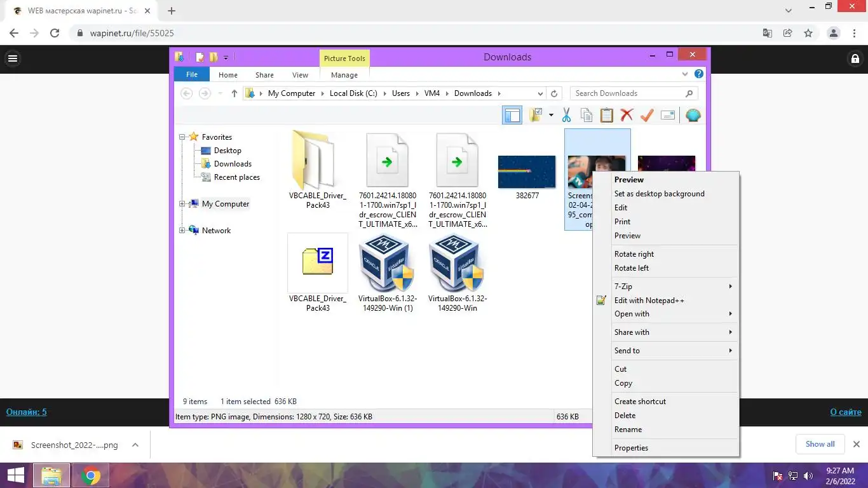Click the blue shell globe toolbar icon
This screenshot has height=488, width=868.
point(693,115)
